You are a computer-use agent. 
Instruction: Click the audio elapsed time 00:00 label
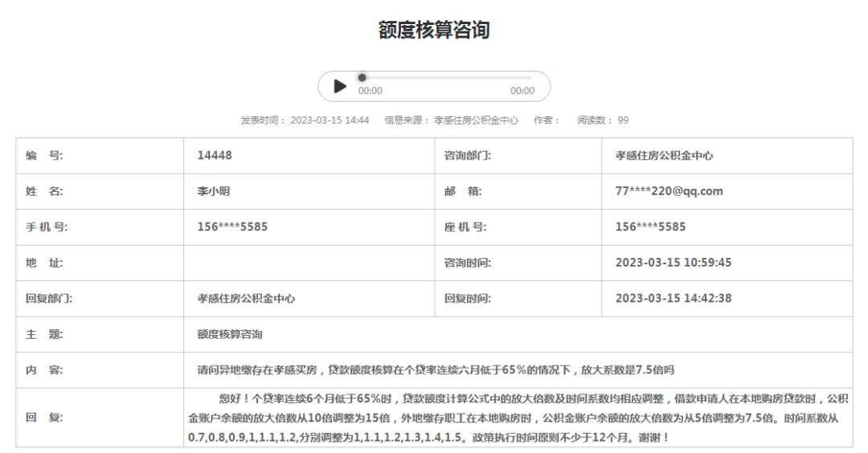coord(370,91)
